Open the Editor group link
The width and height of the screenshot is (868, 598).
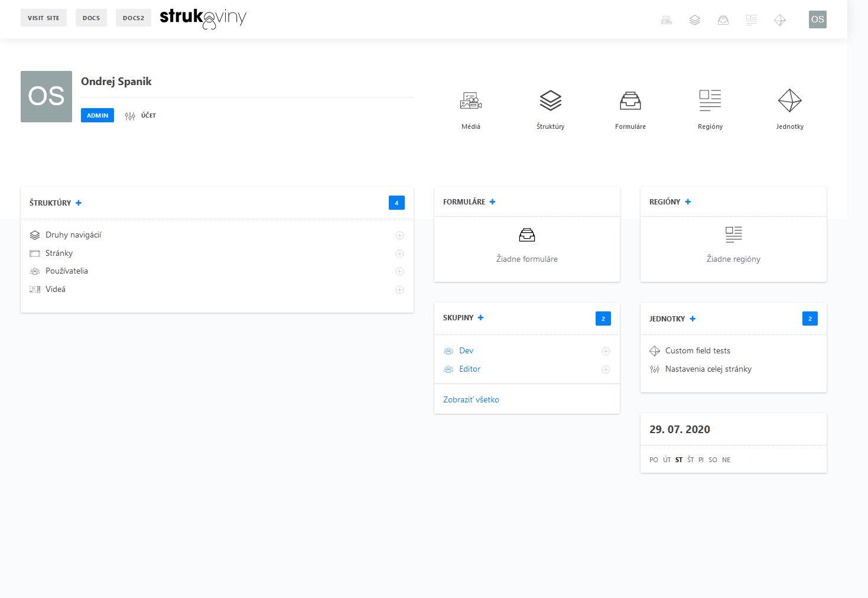click(470, 369)
